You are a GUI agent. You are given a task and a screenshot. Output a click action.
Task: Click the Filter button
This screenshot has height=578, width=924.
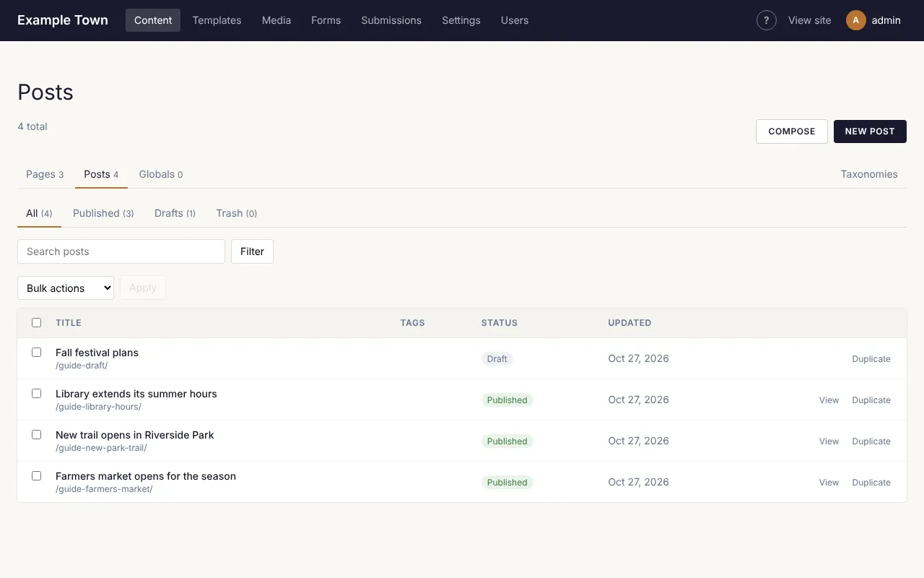tap(252, 251)
